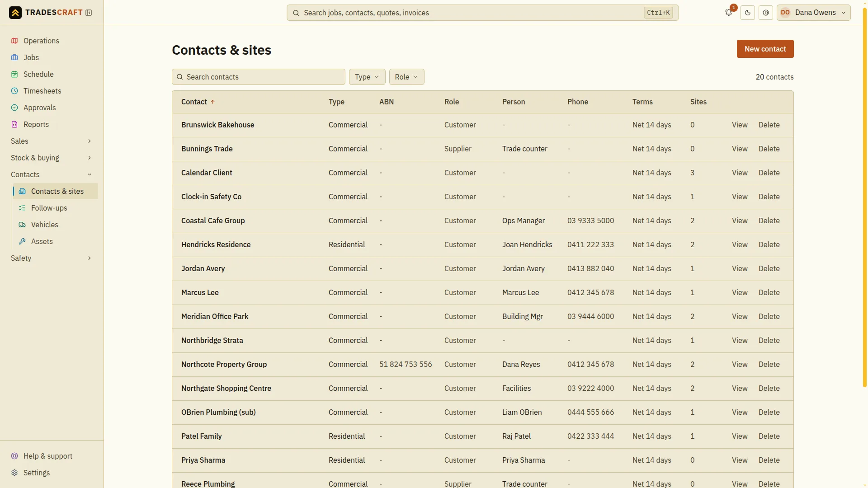Click the Ctrl+K shortcut badge
This screenshot has height=488, width=868.
pyautogui.click(x=658, y=13)
